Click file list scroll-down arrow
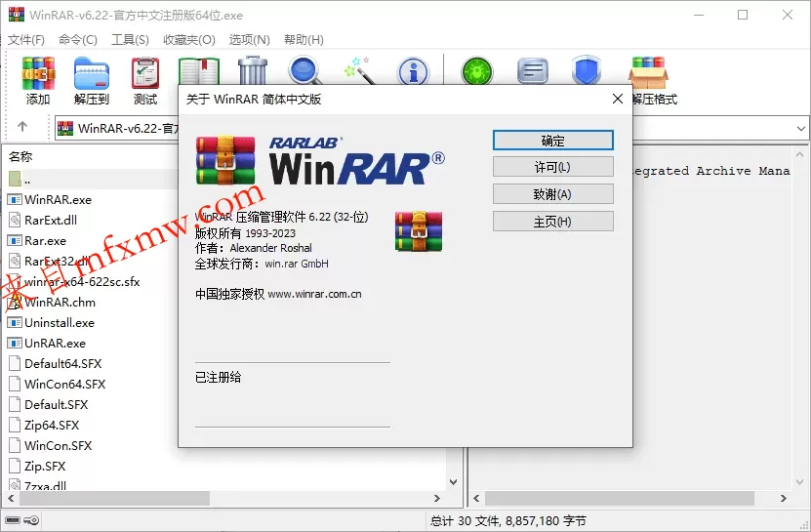Image resolution: width=811 pixels, height=532 pixels. point(453,482)
